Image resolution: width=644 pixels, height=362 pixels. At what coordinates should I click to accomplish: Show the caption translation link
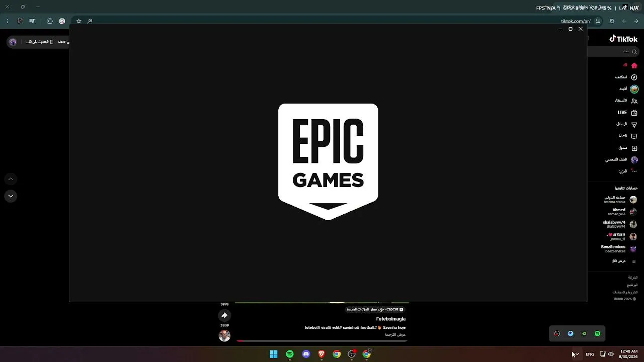395,334
